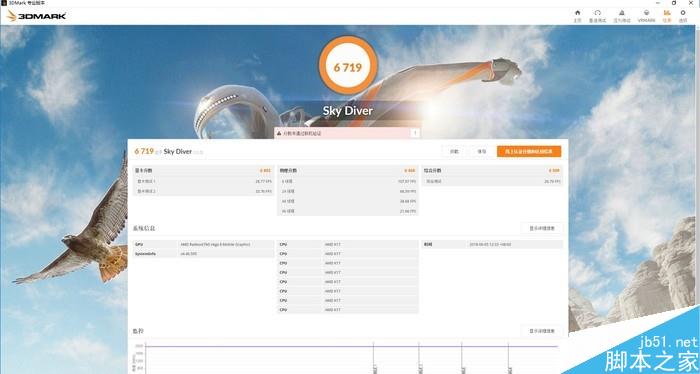700x374 pixels.
Task: Minimize the 3DMark window
Action: coord(658,3)
